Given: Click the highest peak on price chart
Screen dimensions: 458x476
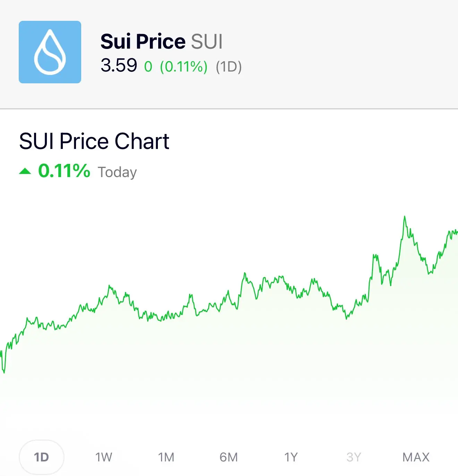Looking at the screenshot, I should (405, 217).
